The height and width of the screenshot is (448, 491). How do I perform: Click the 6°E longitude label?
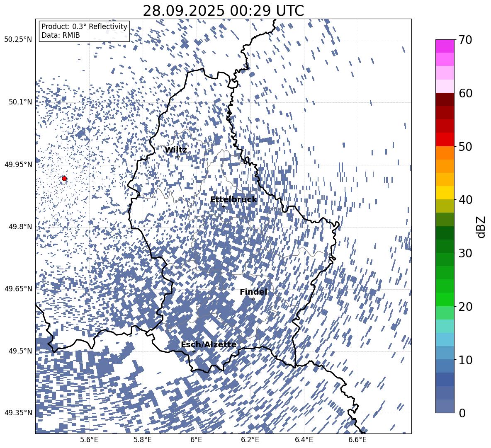[x=196, y=440]
